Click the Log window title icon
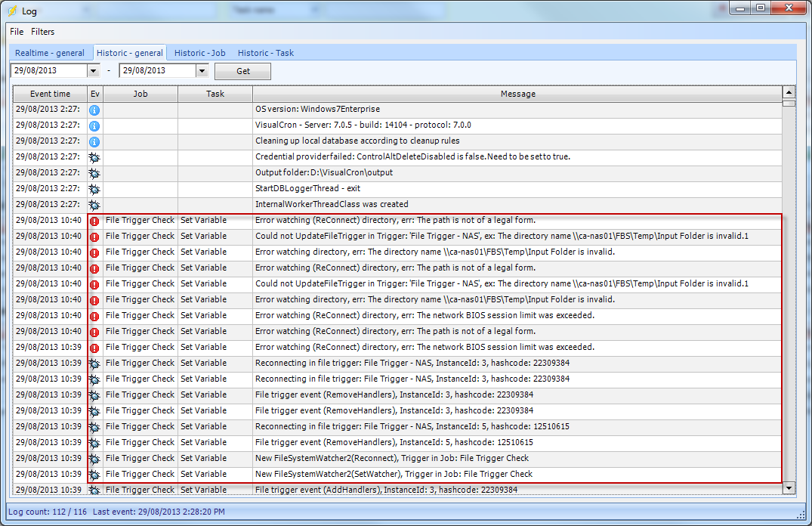 (x=13, y=11)
